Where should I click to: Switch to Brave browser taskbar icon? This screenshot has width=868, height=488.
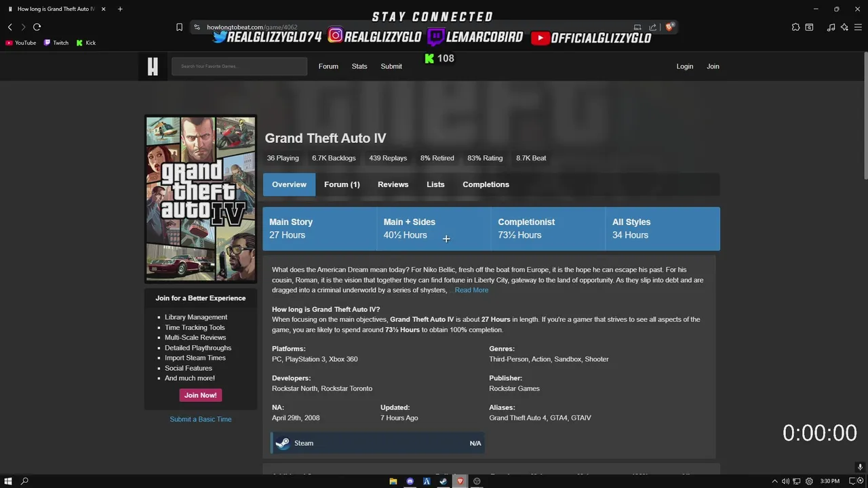460,481
